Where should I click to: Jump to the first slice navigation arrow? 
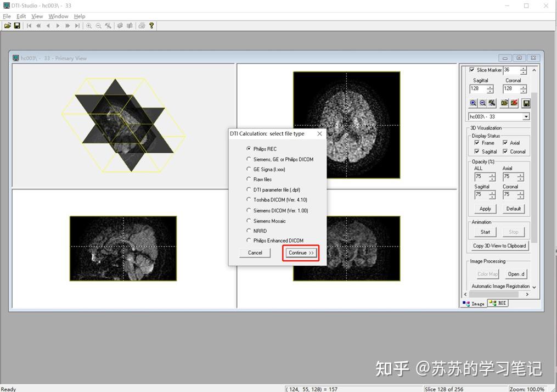[x=29, y=25]
